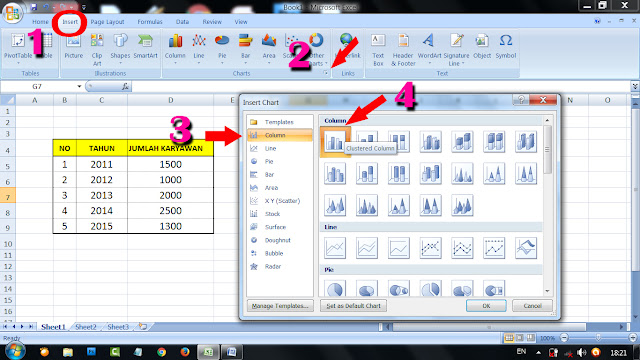The image size is (640, 360).
Task: Open the Area chart dropdown in ribbon
Action: coord(269,49)
